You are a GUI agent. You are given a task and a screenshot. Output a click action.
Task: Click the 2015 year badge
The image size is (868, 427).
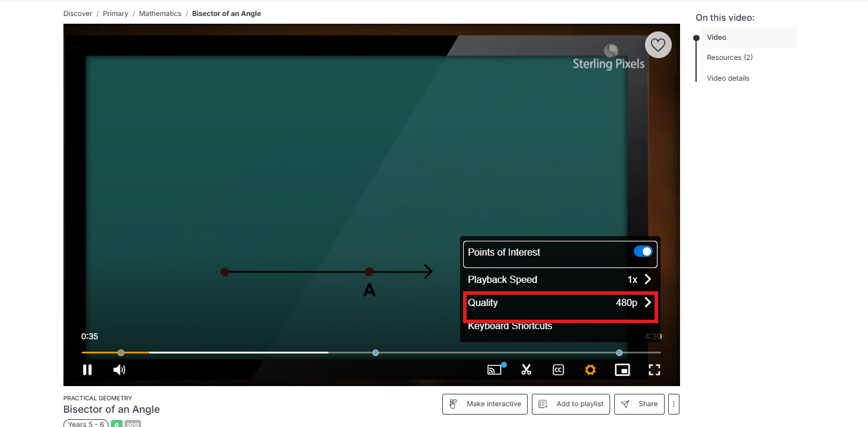(133, 424)
